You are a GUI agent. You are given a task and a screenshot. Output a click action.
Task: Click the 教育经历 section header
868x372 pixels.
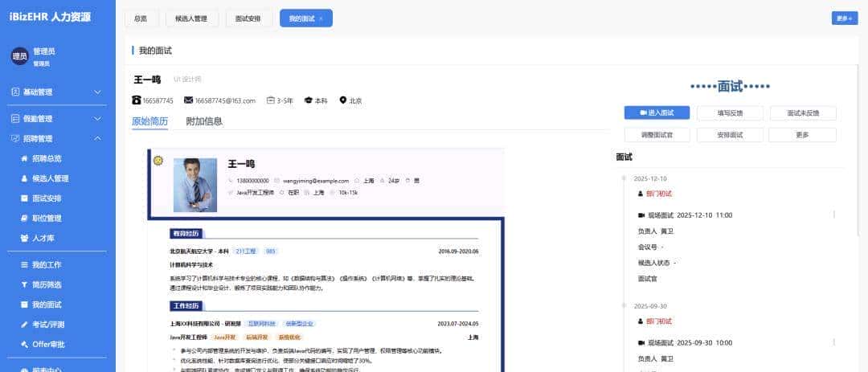click(x=184, y=234)
